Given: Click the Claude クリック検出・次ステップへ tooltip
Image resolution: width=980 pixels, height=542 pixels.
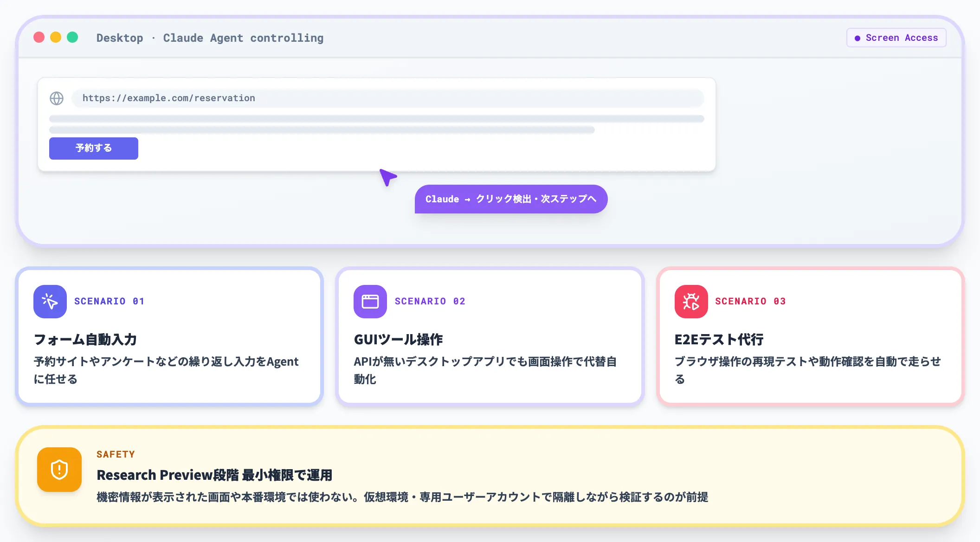Looking at the screenshot, I should [x=511, y=199].
